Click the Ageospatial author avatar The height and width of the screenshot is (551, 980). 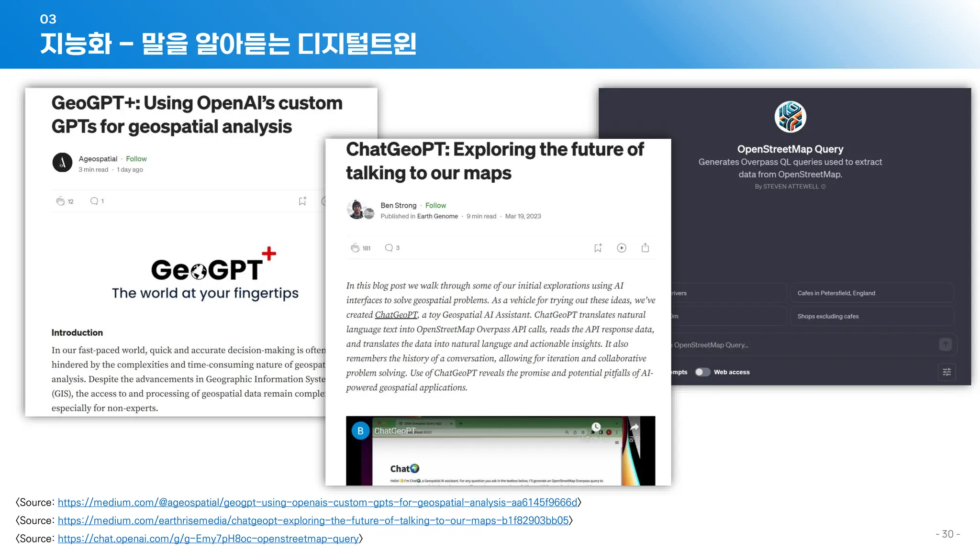pos(62,163)
